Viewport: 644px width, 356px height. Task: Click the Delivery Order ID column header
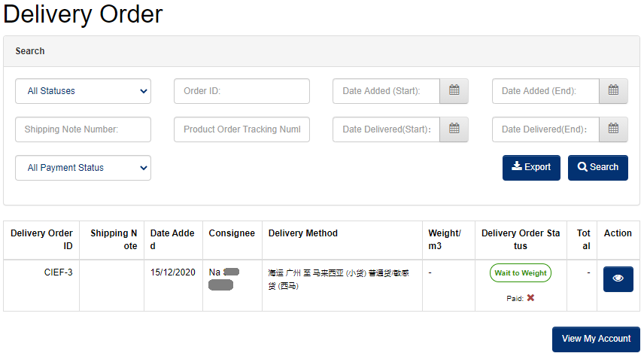pos(41,239)
